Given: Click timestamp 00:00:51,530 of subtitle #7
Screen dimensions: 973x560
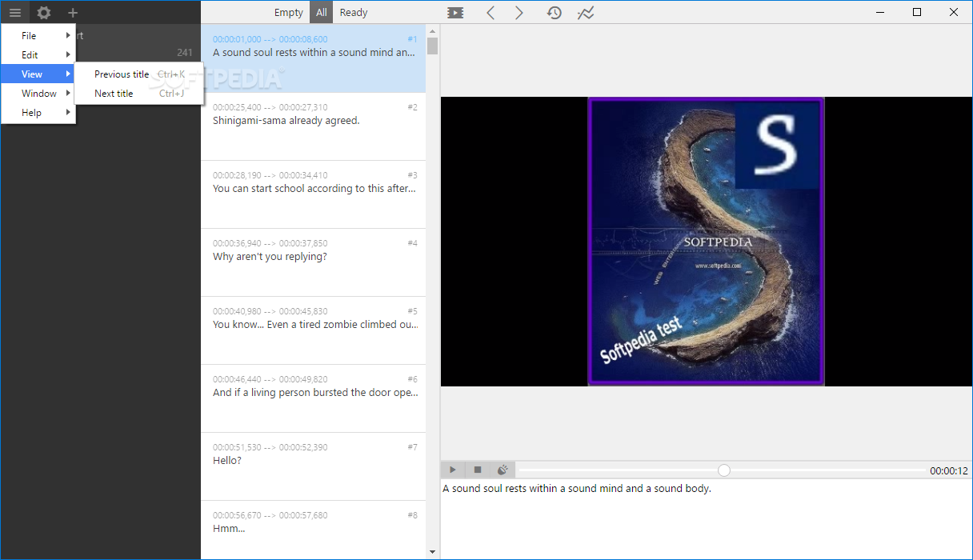Looking at the screenshot, I should 237,447.
